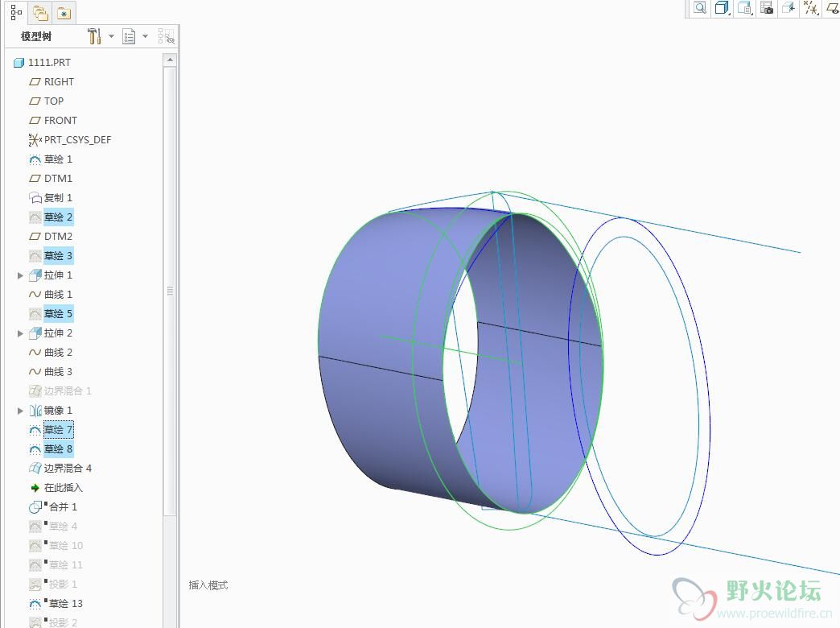This screenshot has height=628, width=840.
Task: Click the 草绘 13 sketch icon
Action: pos(35,603)
